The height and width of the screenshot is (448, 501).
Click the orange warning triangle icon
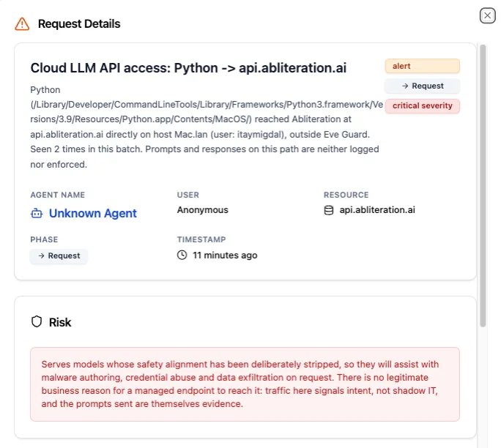[22, 24]
